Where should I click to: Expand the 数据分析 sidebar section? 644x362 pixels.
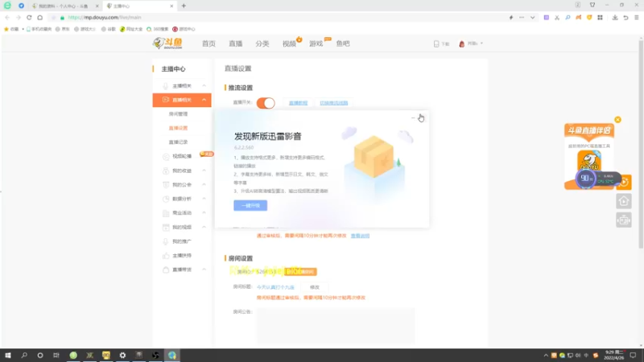(x=204, y=199)
